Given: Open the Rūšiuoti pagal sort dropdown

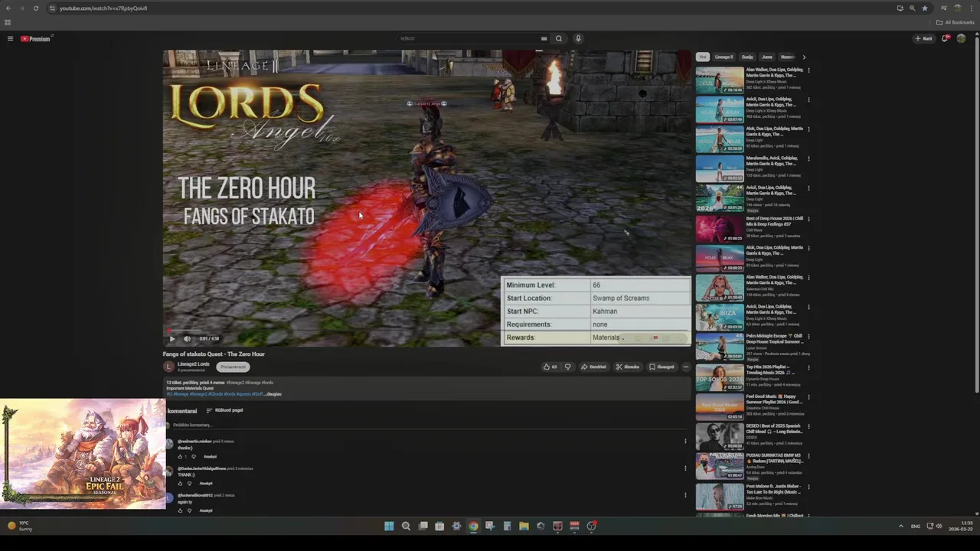Looking at the screenshot, I should pos(225,410).
